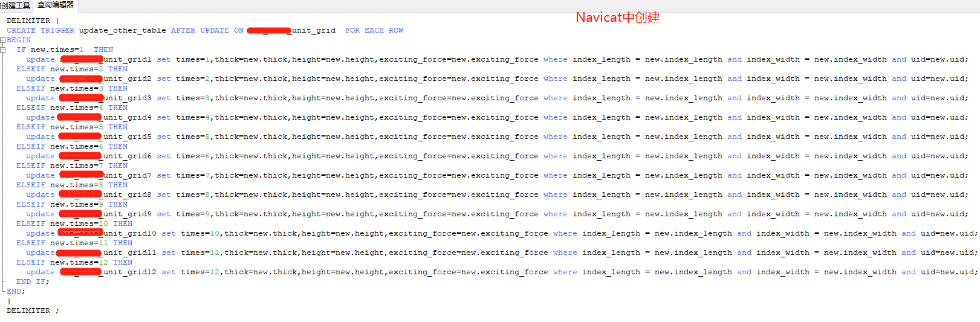980x322 pixels.
Task: Collapse the BEGIN block fold marker
Action: click(x=2, y=40)
